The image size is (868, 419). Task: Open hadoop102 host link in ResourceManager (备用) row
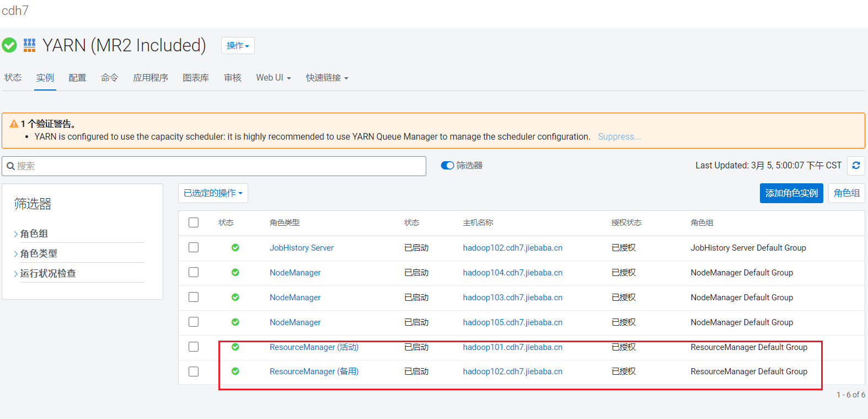point(513,372)
